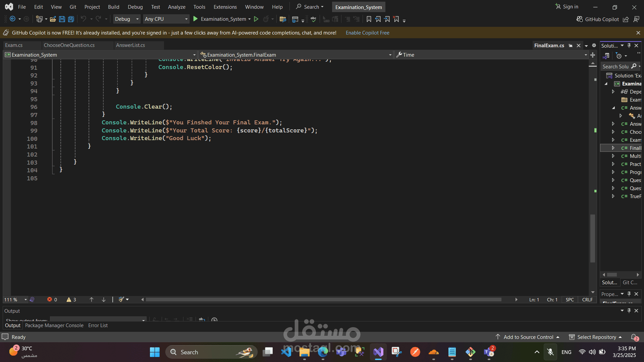This screenshot has height=362, width=644.
Task: Click Select Repository in status bar
Action: (x=596, y=337)
